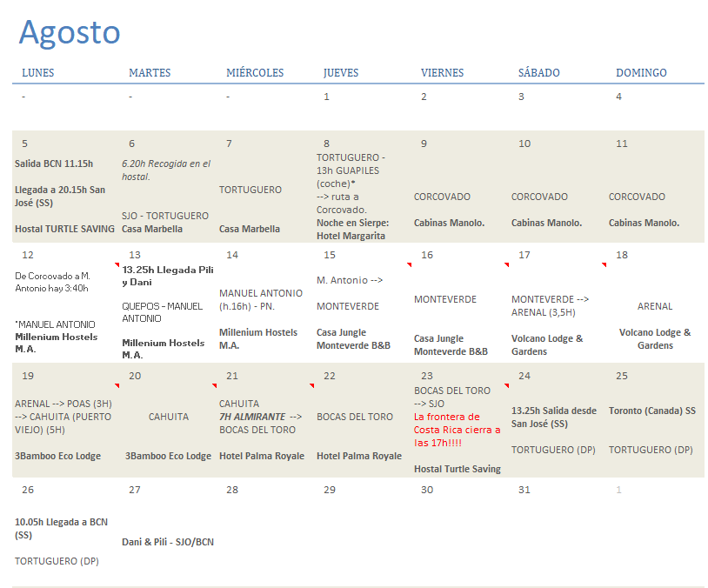Click the Agosto month title

tap(70, 32)
